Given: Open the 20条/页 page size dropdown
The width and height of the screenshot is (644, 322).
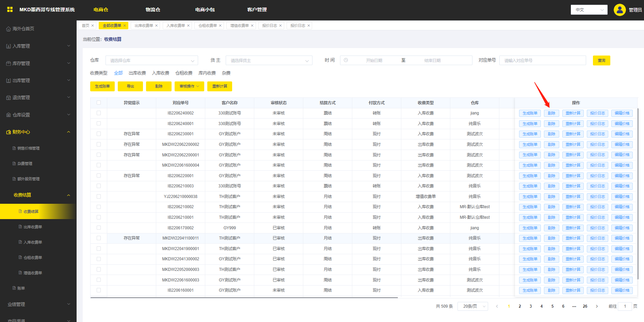Looking at the screenshot, I should coord(473,306).
